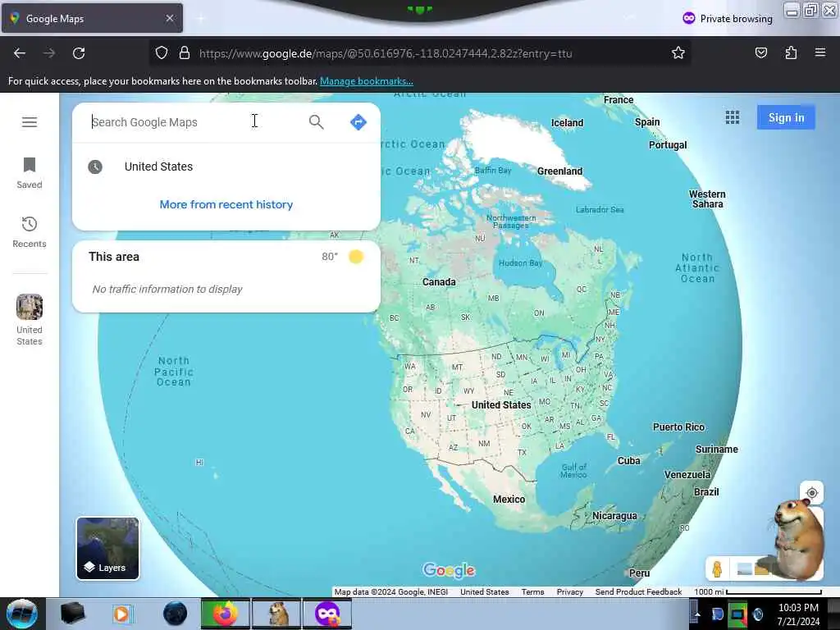840x630 pixels.
Task: Select the United States recent search suggestion
Action: coord(226,167)
